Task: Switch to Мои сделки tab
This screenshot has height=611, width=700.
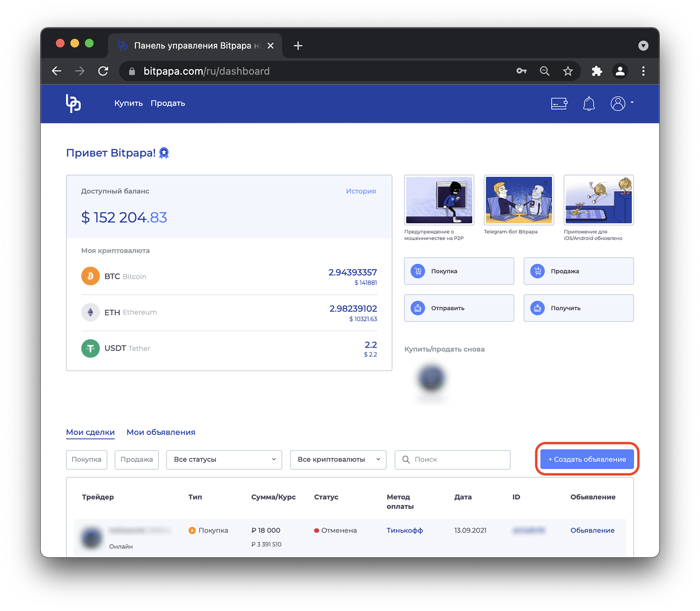Action: pyautogui.click(x=91, y=432)
